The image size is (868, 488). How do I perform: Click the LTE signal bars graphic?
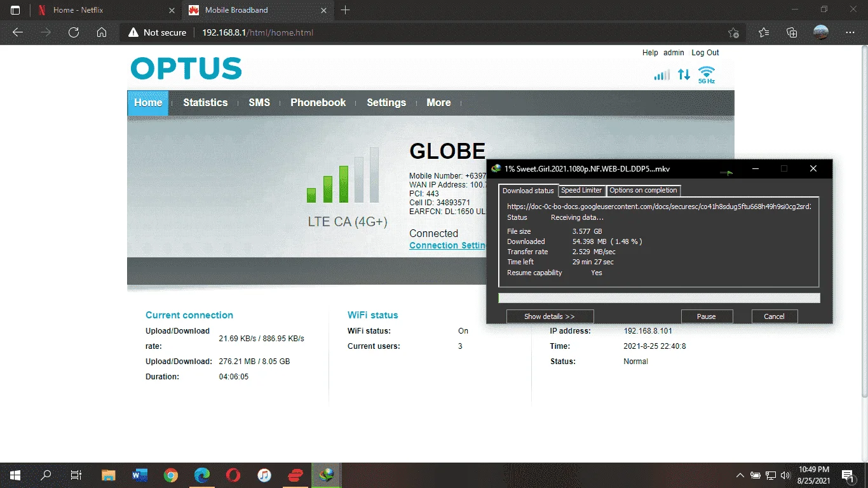(342, 175)
